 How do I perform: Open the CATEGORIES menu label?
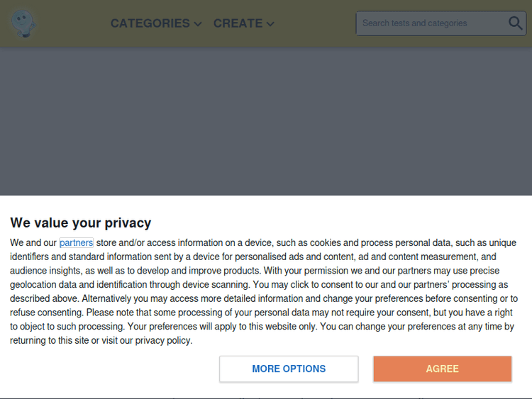click(x=150, y=23)
